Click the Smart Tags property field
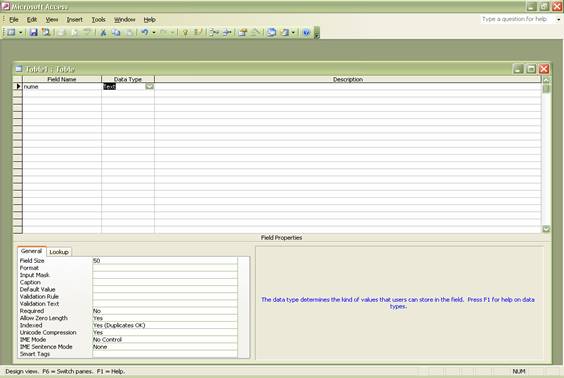Screen dimensions: 564x378 coord(165,354)
